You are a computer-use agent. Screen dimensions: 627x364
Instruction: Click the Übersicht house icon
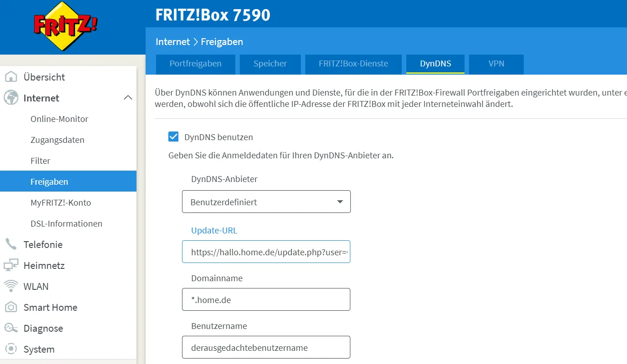10,77
